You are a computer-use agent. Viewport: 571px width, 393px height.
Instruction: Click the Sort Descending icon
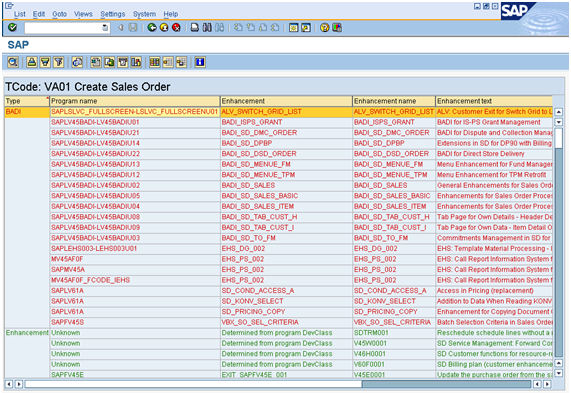point(45,62)
